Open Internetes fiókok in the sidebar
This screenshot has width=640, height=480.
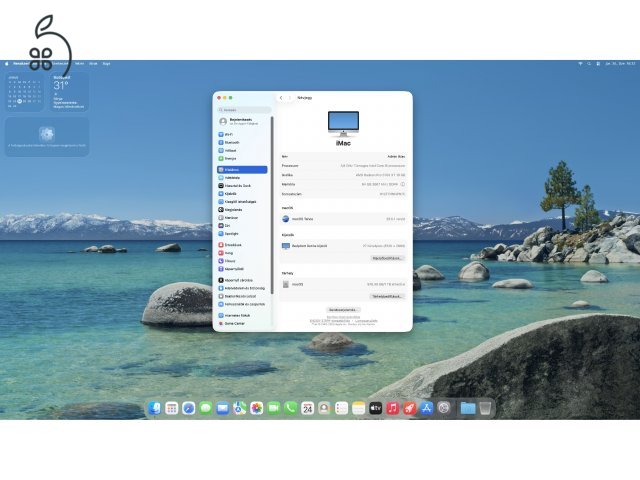(242, 316)
